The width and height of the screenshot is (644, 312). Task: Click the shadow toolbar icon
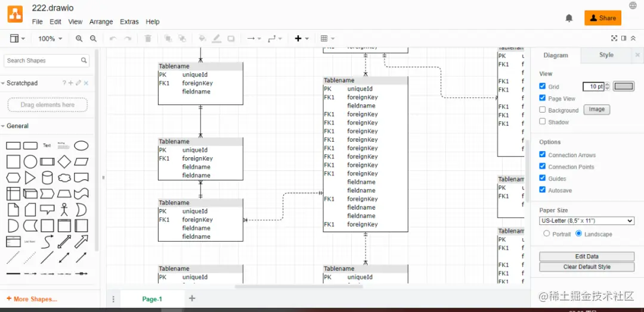(x=231, y=39)
